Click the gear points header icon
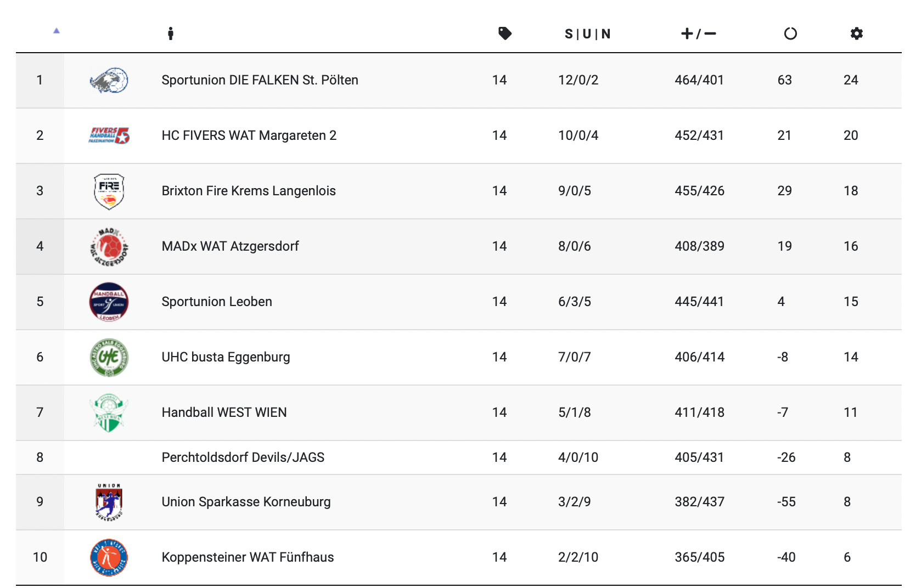The image size is (910, 588). point(856,34)
